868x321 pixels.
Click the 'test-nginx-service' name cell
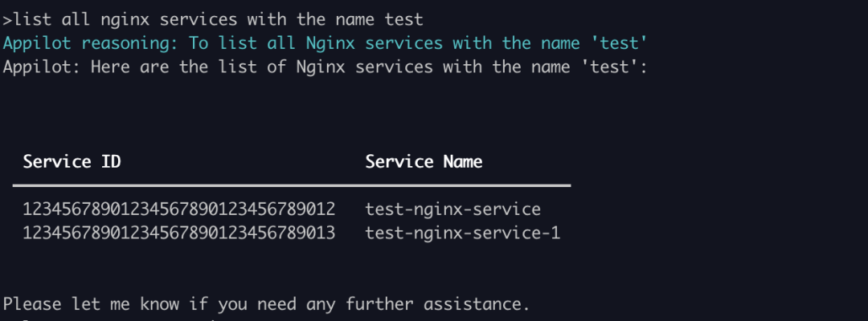pyautogui.click(x=452, y=209)
